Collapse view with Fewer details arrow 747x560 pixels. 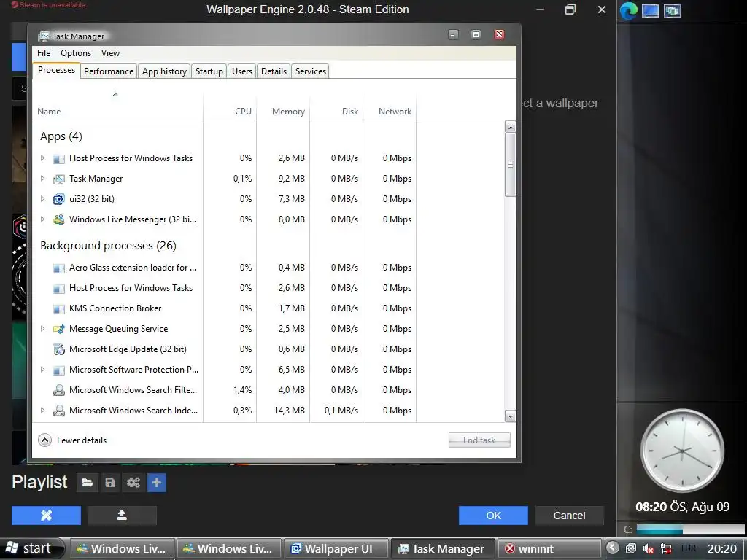click(44, 440)
